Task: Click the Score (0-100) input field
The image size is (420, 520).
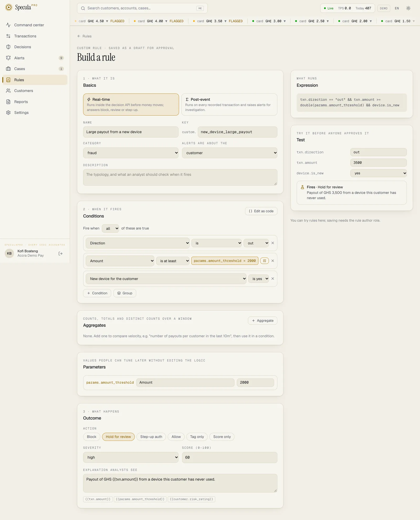Action: (229, 457)
